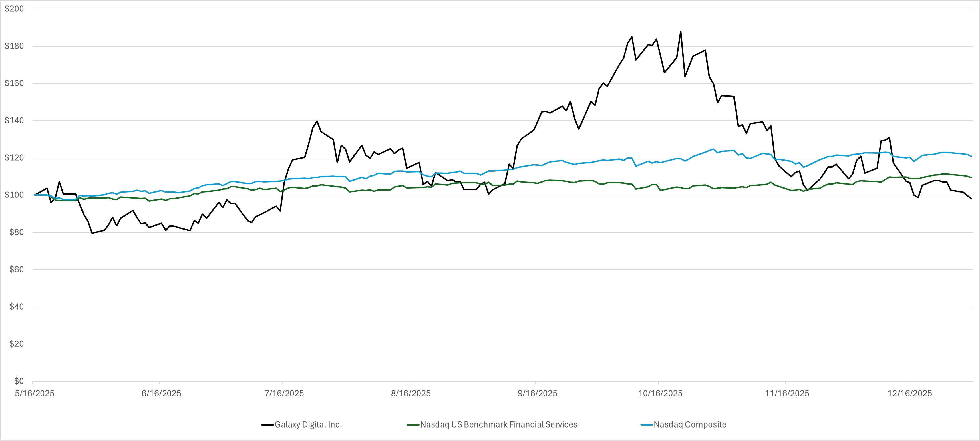This screenshot has height=441, width=980.
Task: Click the $140 y-axis label
Action: 14,121
